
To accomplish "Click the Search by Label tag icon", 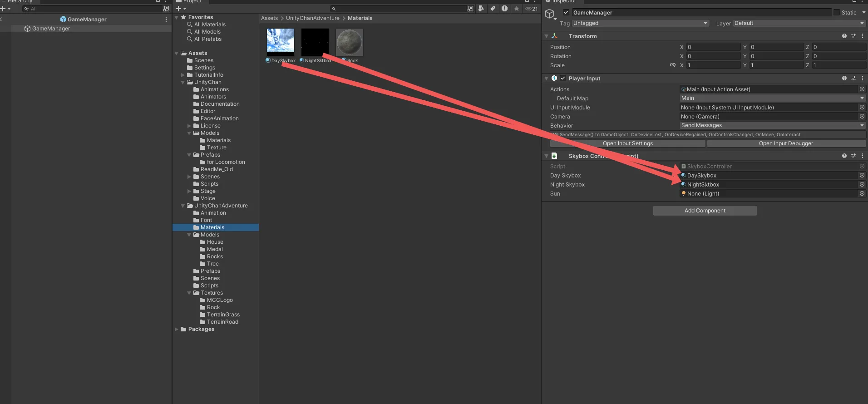I will click(x=493, y=9).
